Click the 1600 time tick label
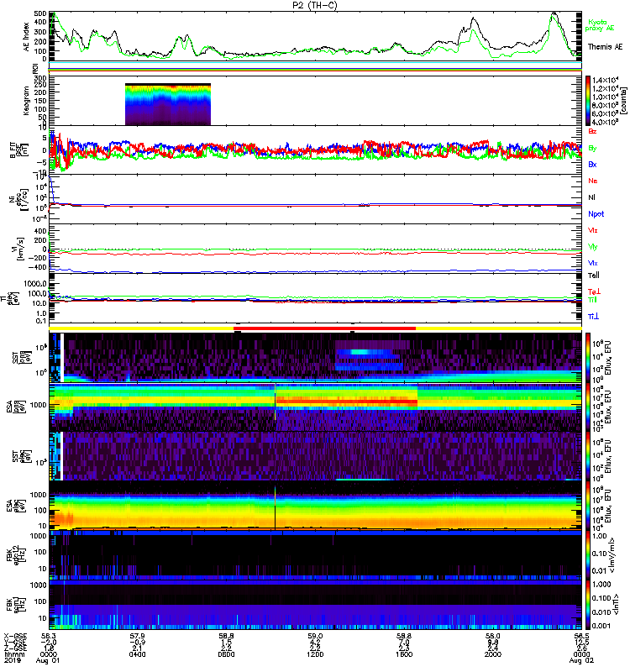This screenshot has width=630, height=672. click(404, 654)
